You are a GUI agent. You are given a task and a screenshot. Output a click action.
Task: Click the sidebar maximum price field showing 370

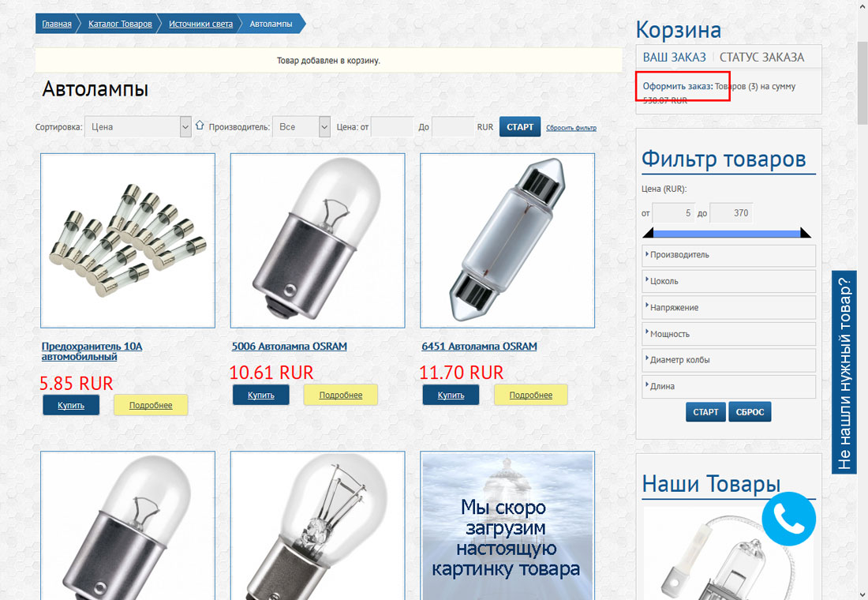[x=731, y=212]
